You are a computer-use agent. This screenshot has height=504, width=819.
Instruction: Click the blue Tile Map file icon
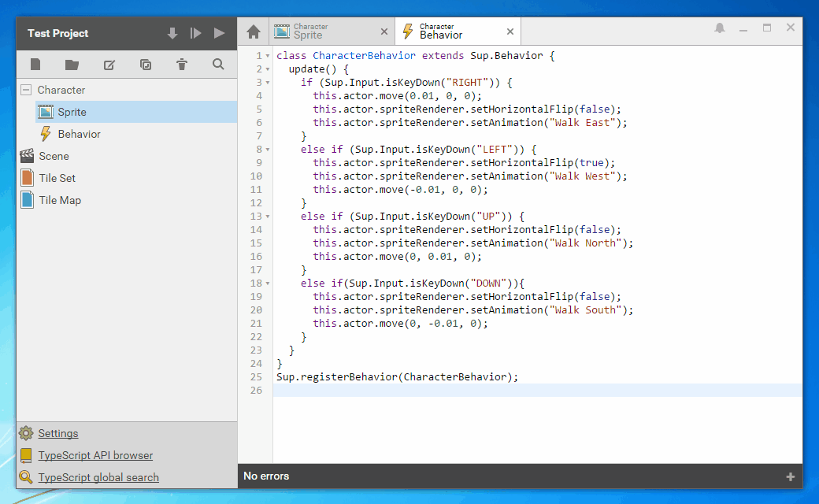27,199
